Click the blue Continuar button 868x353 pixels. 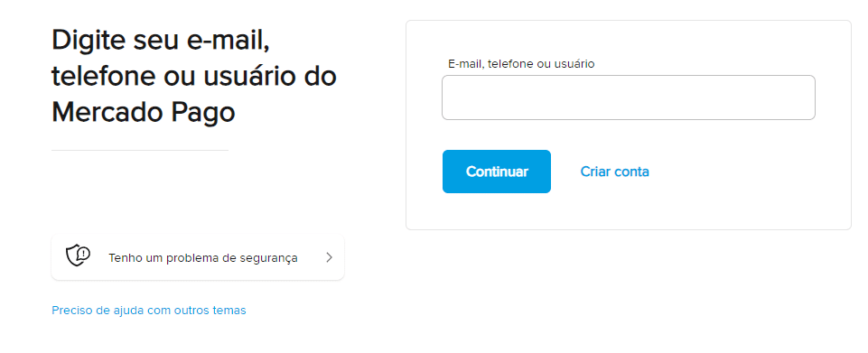coord(497,172)
